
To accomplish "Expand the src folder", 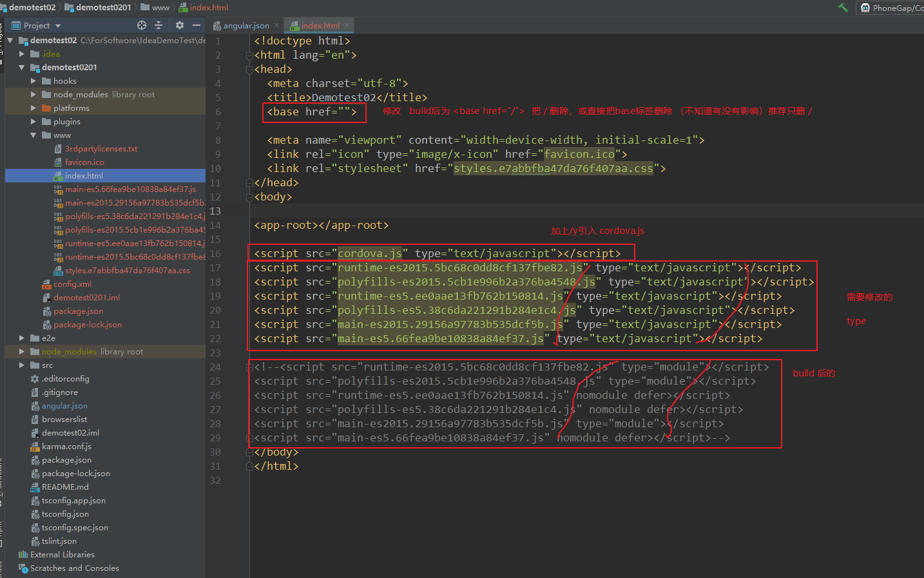I will click(22, 365).
